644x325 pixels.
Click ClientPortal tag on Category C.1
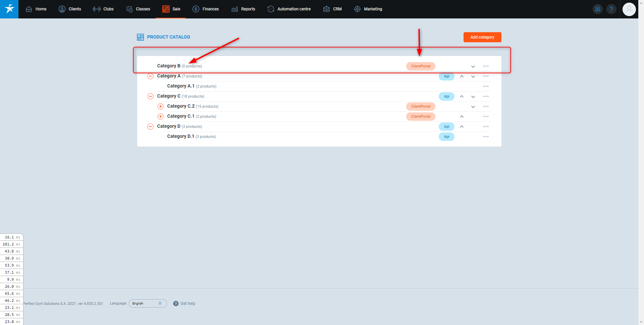click(421, 116)
